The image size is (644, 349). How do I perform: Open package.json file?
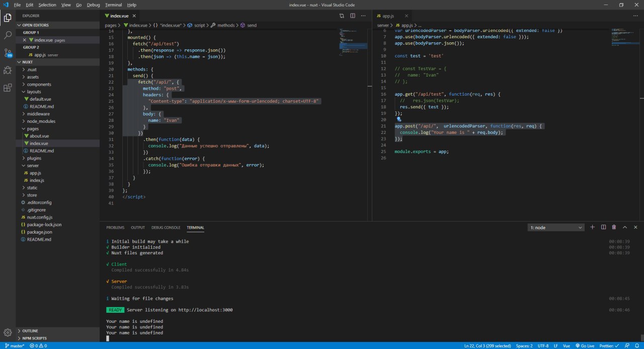tap(58, 232)
